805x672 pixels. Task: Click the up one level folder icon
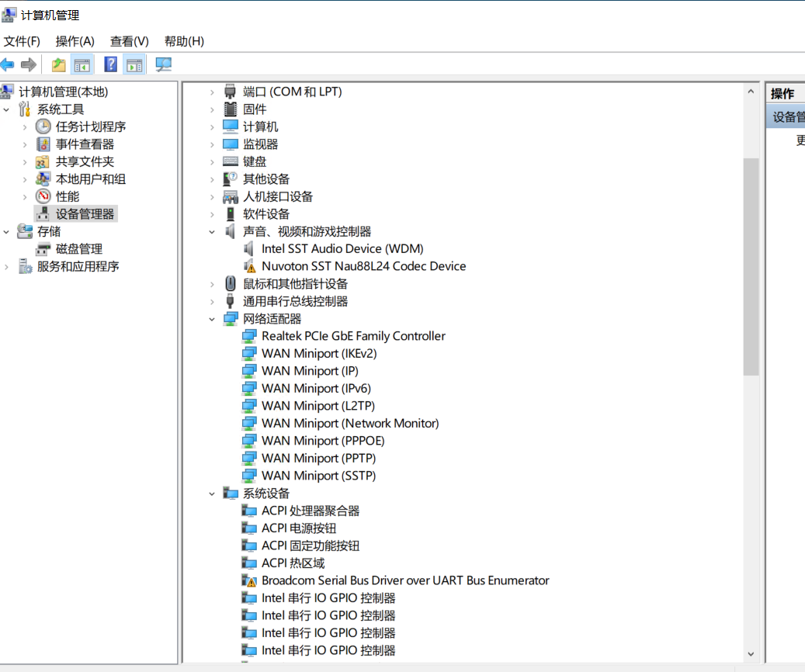click(58, 64)
